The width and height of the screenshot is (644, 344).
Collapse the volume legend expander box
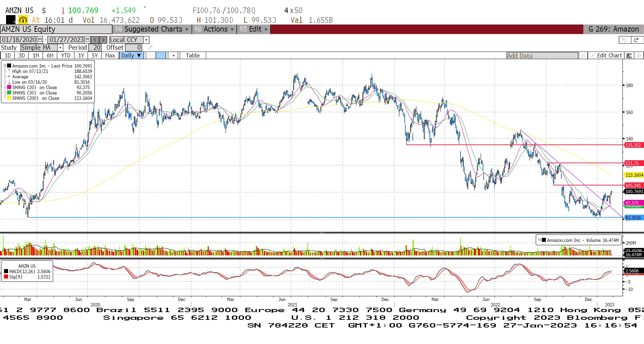539,240
